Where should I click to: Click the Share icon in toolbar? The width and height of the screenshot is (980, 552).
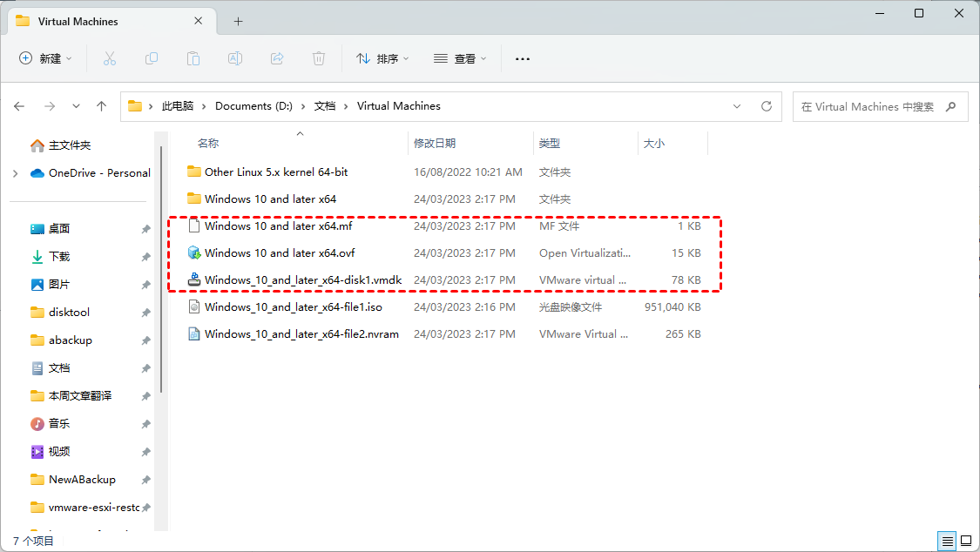pos(277,58)
